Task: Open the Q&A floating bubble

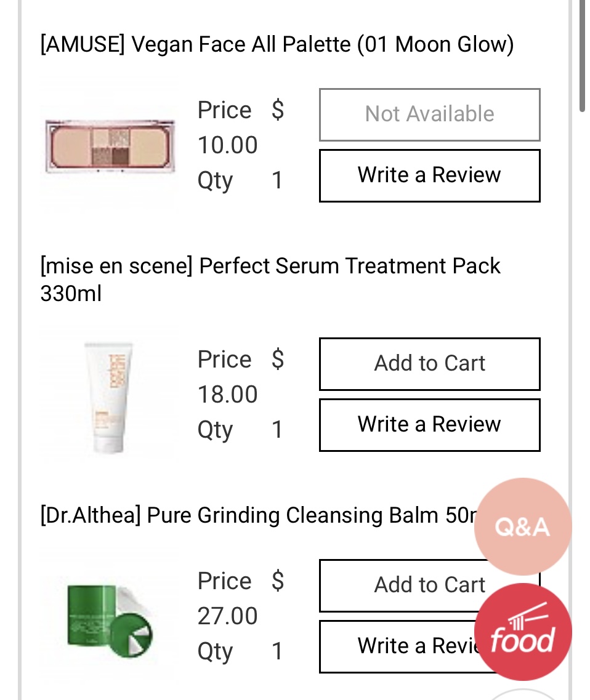Action: [x=522, y=526]
